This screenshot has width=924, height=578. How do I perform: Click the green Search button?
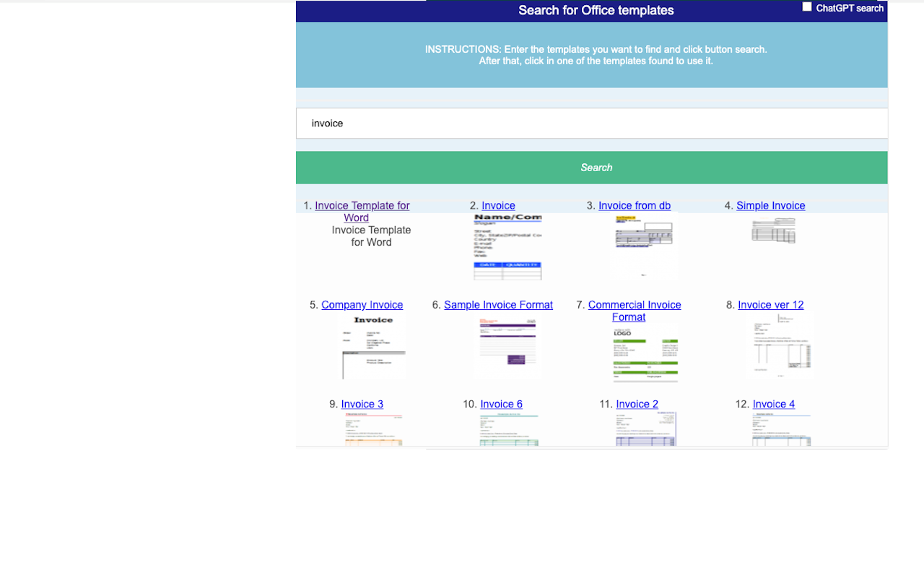592,168
